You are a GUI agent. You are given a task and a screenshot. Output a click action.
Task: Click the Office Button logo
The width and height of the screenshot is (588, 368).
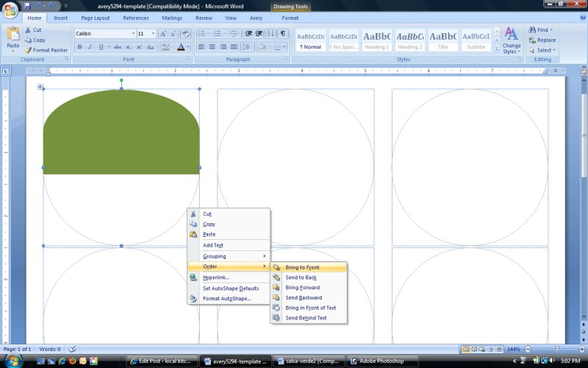(10, 9)
